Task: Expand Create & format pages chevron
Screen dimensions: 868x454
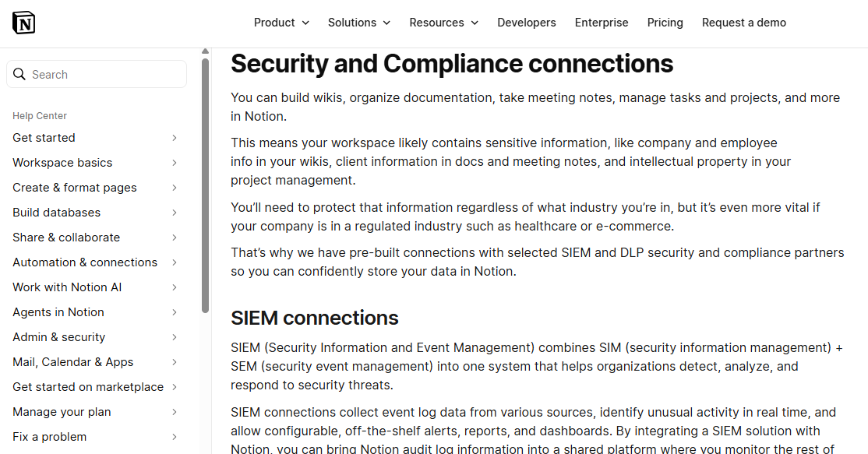Action: click(175, 188)
